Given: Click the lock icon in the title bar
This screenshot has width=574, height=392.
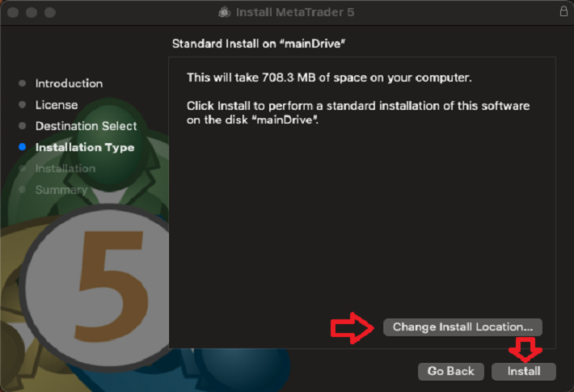Looking at the screenshot, I should (x=563, y=12).
